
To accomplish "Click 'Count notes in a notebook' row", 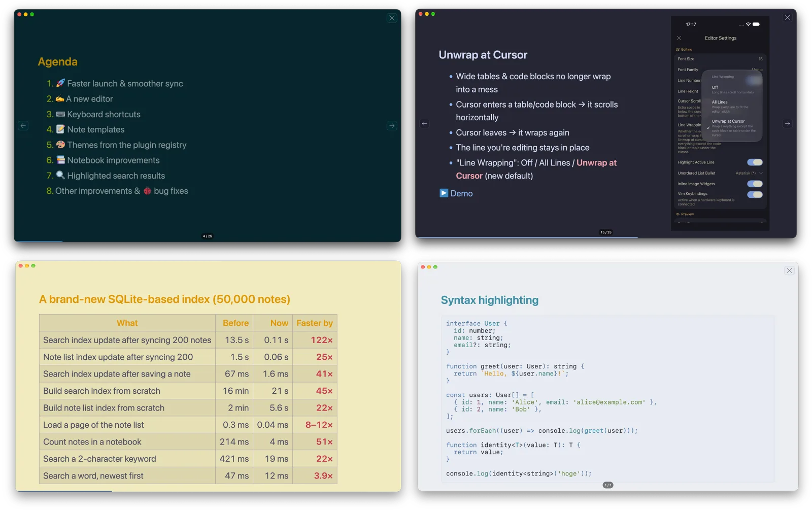I will [188, 441].
